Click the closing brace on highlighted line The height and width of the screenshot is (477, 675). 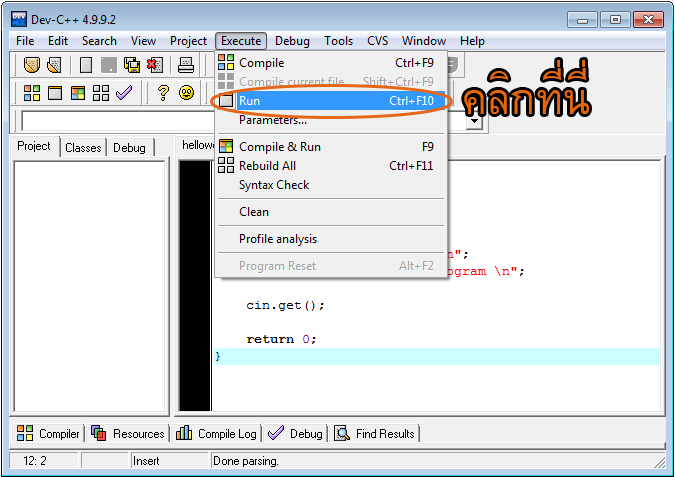point(218,356)
